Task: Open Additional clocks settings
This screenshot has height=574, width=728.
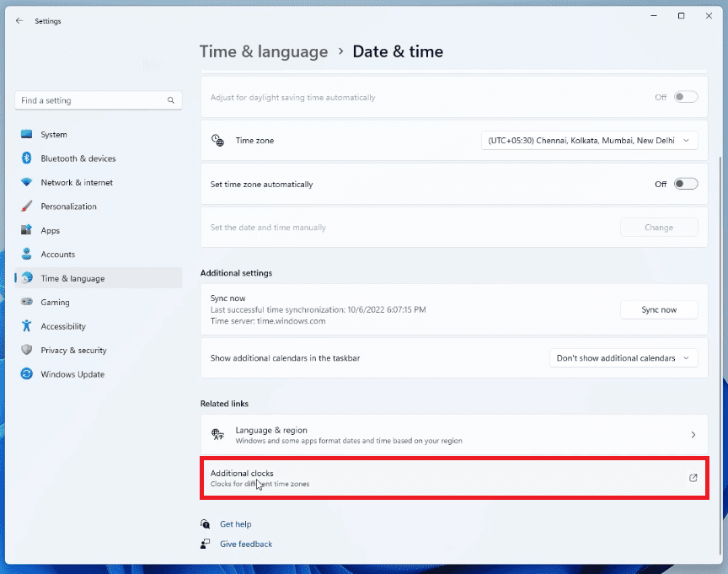Action: (x=455, y=478)
